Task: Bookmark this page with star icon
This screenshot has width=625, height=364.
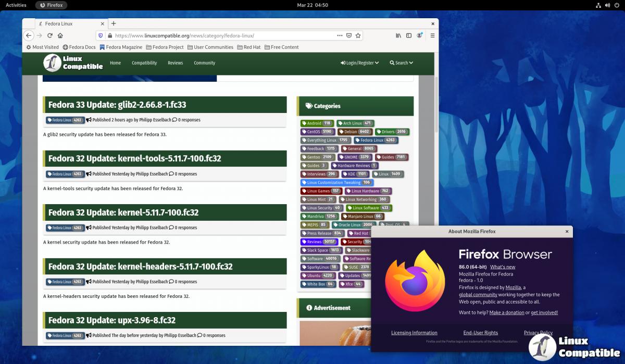Action: [358, 35]
